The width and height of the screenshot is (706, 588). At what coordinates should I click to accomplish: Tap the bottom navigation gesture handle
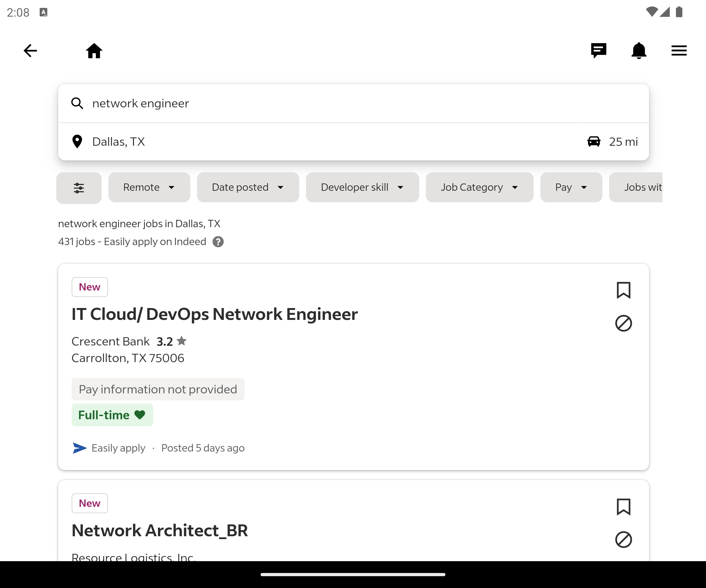353,575
